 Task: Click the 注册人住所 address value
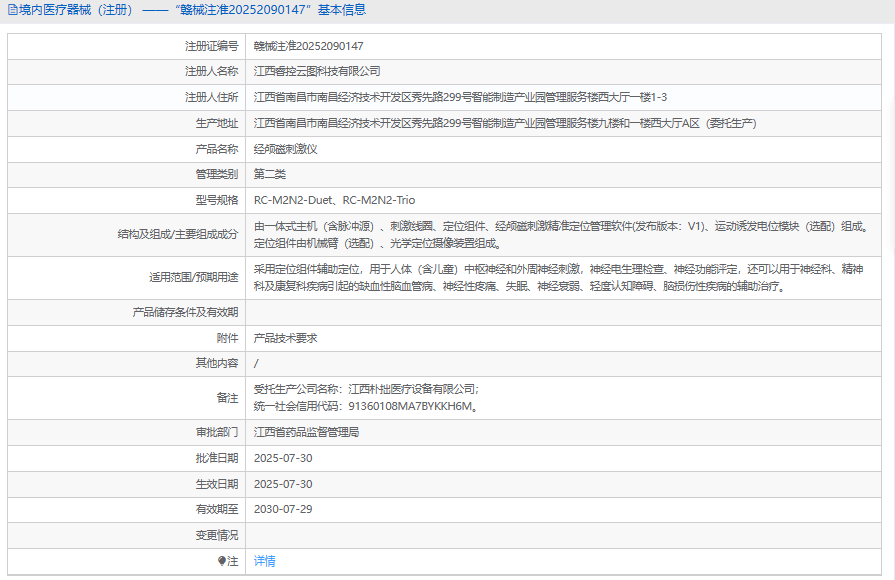[x=460, y=98]
